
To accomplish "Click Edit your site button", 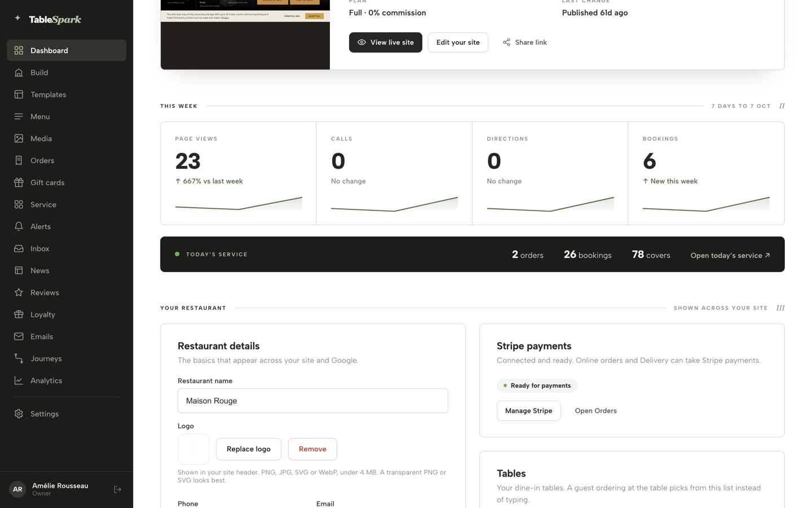I will point(458,42).
